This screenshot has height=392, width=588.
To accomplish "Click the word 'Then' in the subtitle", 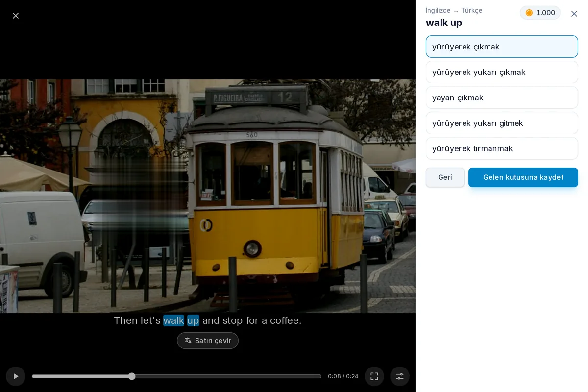I will click(x=126, y=320).
